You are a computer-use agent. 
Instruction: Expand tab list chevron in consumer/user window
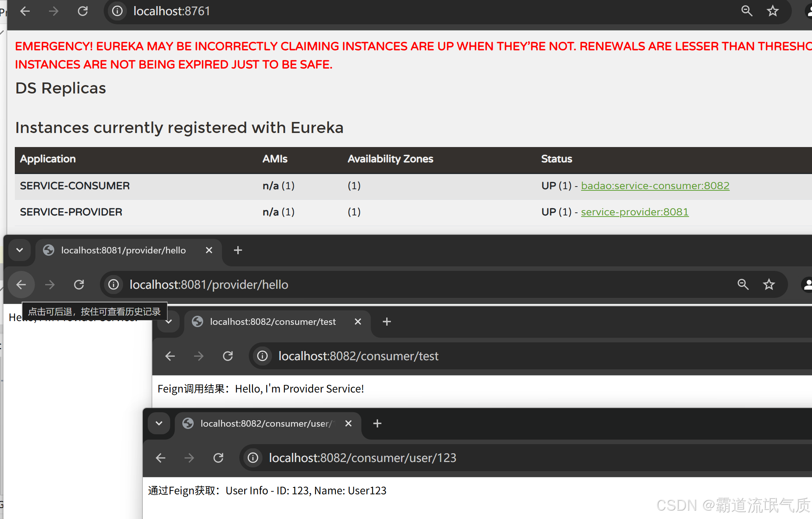tap(159, 423)
